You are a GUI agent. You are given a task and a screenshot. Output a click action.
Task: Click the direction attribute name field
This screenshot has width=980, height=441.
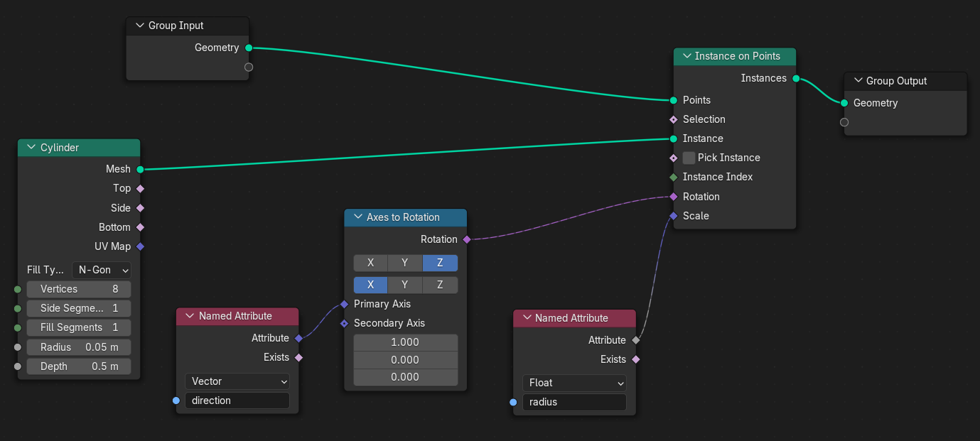pyautogui.click(x=237, y=401)
